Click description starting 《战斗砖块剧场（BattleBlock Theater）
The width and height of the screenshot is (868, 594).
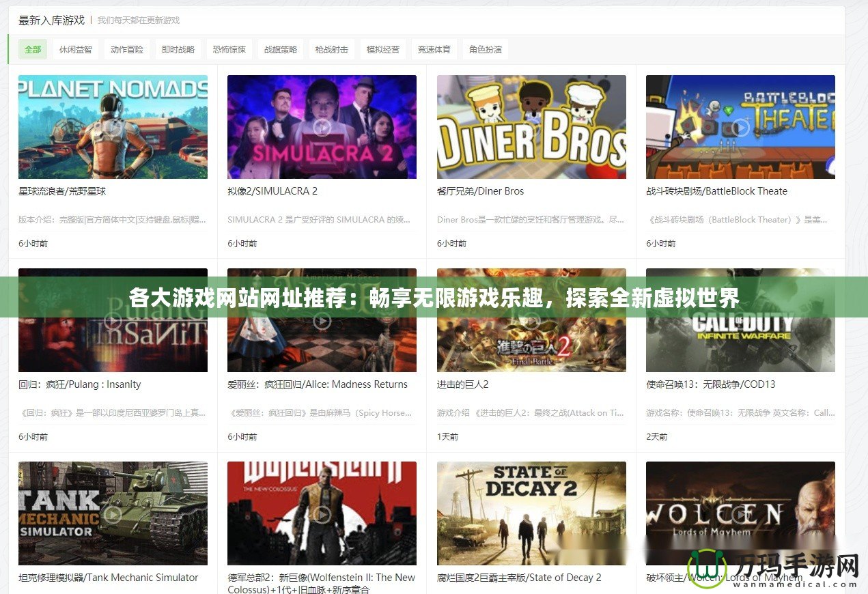coord(737,220)
